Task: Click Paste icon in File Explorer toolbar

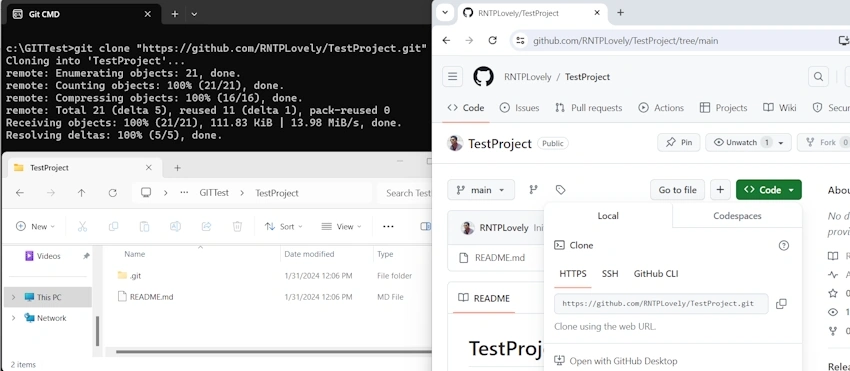Action: [144, 226]
